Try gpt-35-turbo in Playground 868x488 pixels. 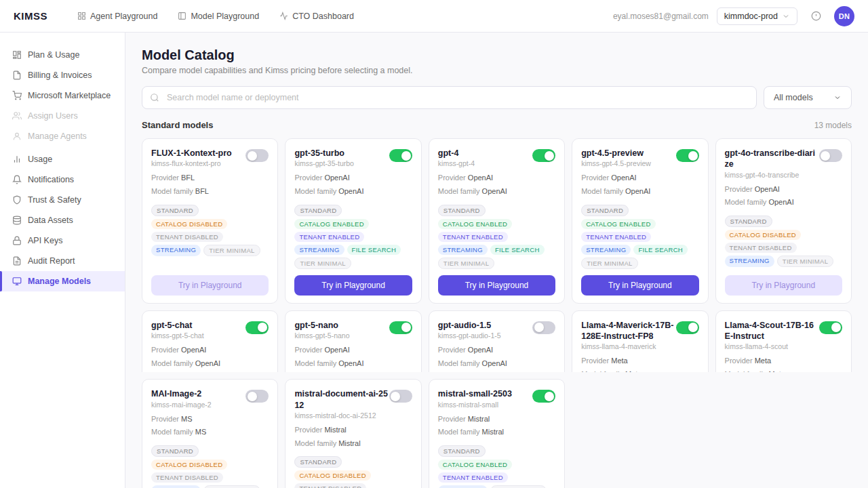353,285
